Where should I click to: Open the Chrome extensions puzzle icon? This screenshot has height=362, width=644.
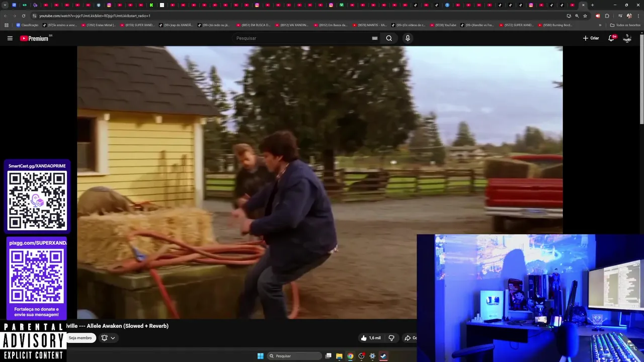point(607,16)
